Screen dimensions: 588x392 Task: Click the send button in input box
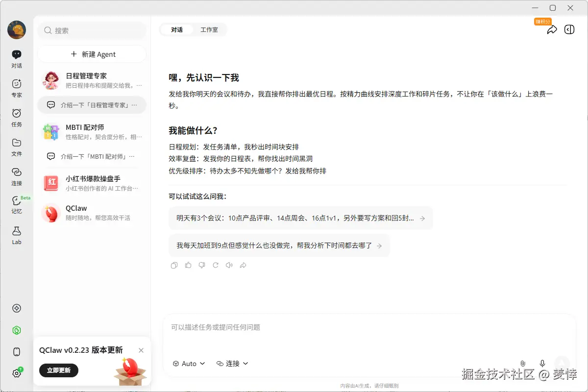tap(562, 363)
